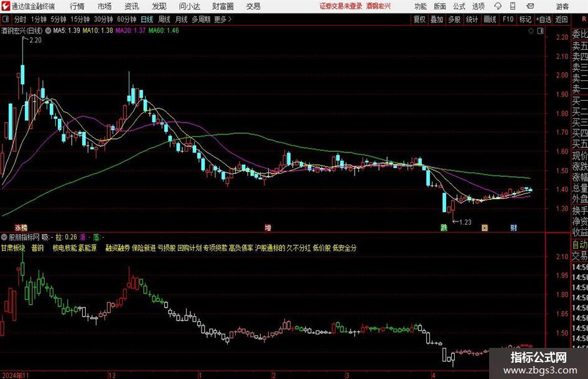The width and height of the screenshot is (588, 379).
Task: Click the 酒钢宏兴 stock name in title bar
Action: coord(378,6)
